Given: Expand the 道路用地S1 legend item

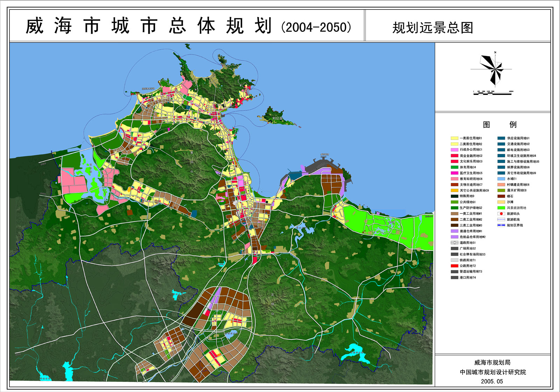Looking at the screenshot, I should 454,243.
